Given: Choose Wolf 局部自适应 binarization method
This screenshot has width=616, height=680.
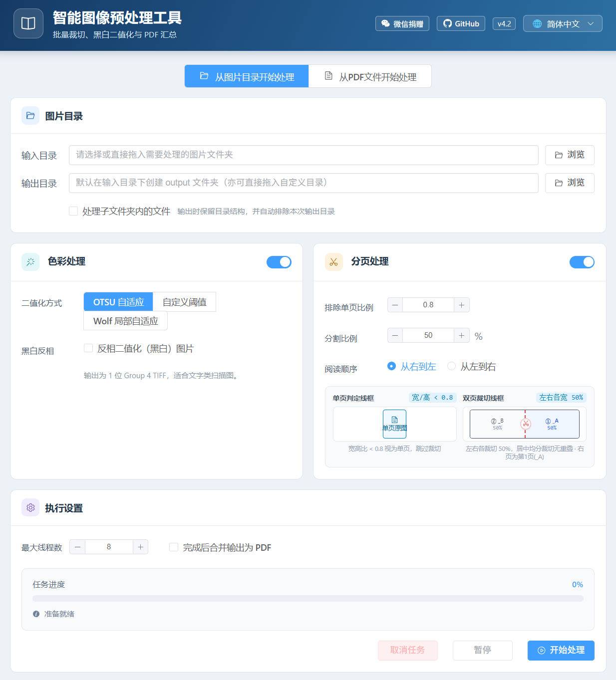Looking at the screenshot, I should [x=125, y=321].
